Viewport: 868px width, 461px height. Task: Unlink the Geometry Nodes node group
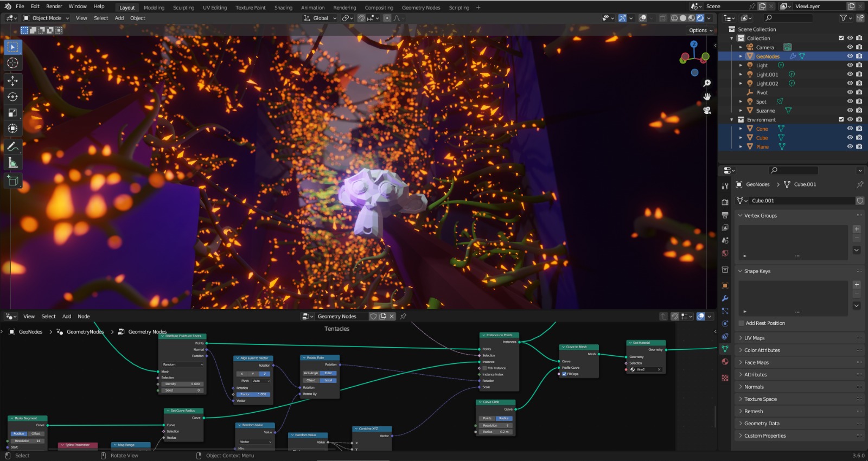(392, 317)
